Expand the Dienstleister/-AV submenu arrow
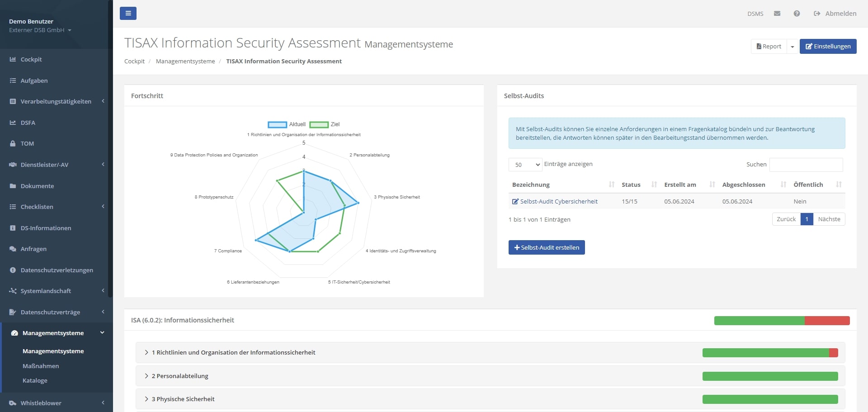This screenshot has height=412, width=868. point(103,165)
